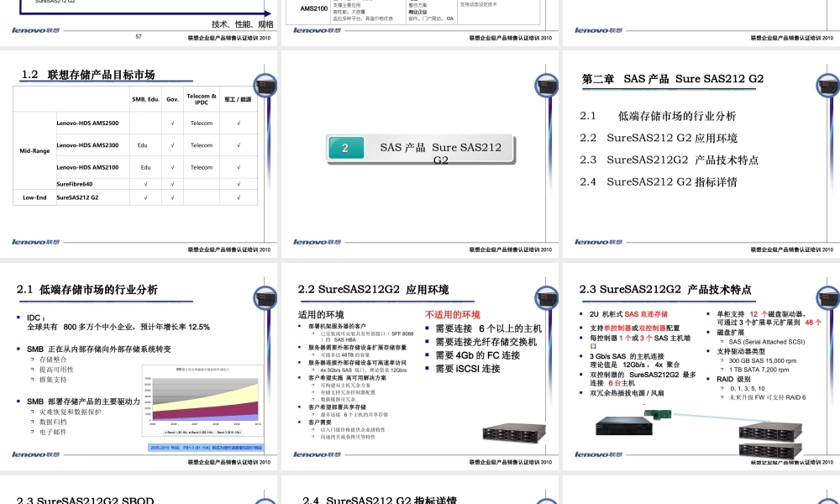Image resolution: width=840 pixels, height=504 pixels.
Task: Click the black server image on the 2.3 slide
Action: [623, 426]
